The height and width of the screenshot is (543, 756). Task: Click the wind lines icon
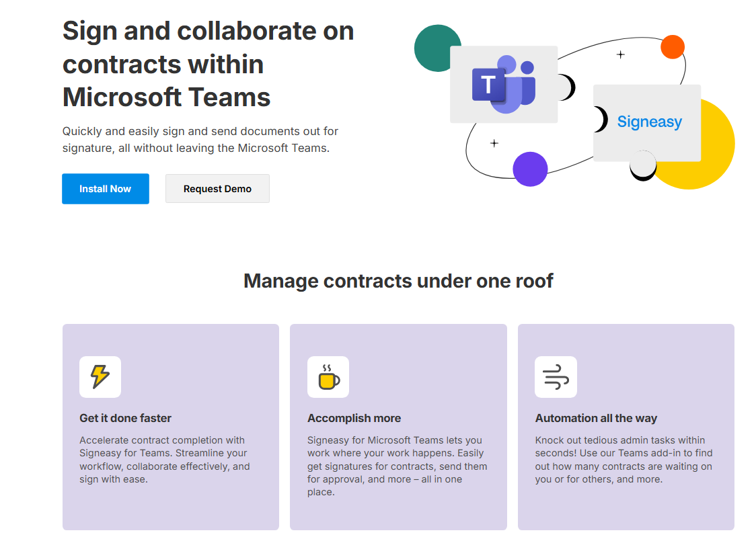[556, 377]
